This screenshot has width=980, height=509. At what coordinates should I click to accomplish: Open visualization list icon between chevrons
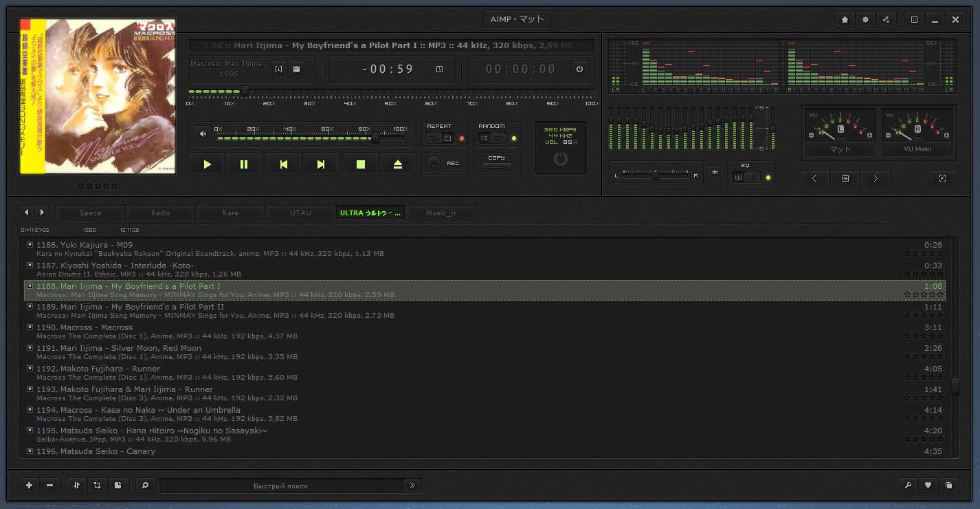[845, 178]
